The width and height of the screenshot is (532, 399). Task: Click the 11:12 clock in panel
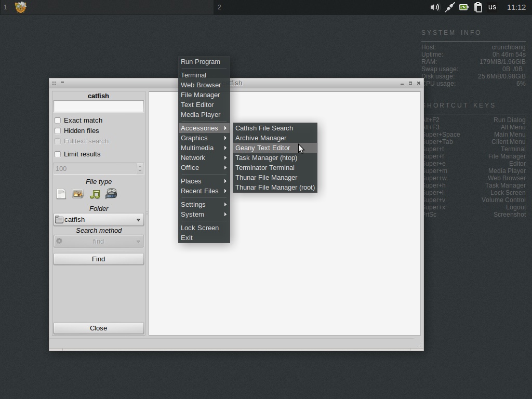point(516,7)
